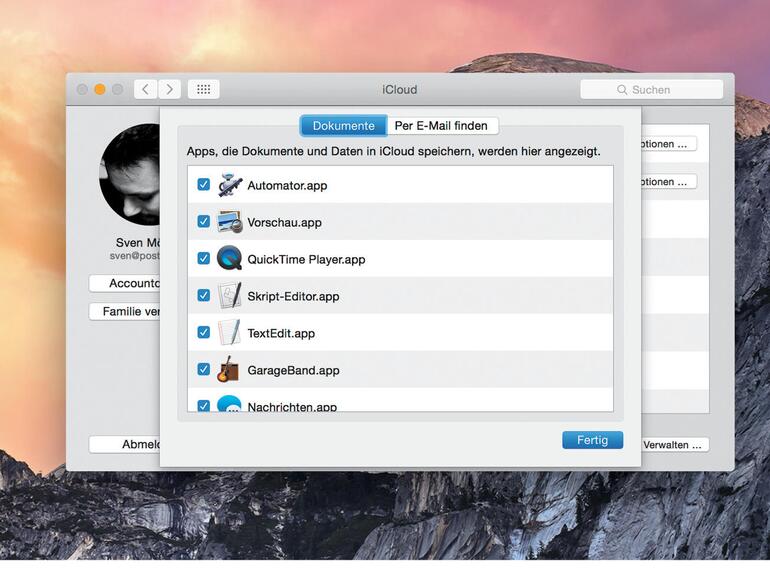Click the GarageBand guitar icon
Screen dimensions: 770x578
(228, 369)
